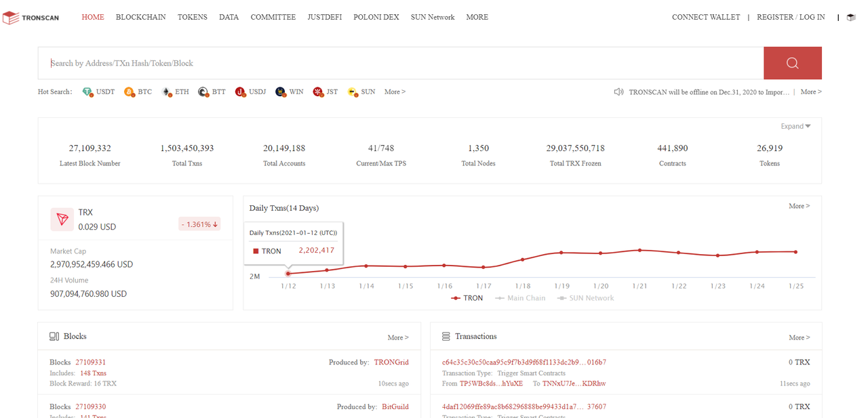Open the BitGuild producer link

tap(395, 407)
